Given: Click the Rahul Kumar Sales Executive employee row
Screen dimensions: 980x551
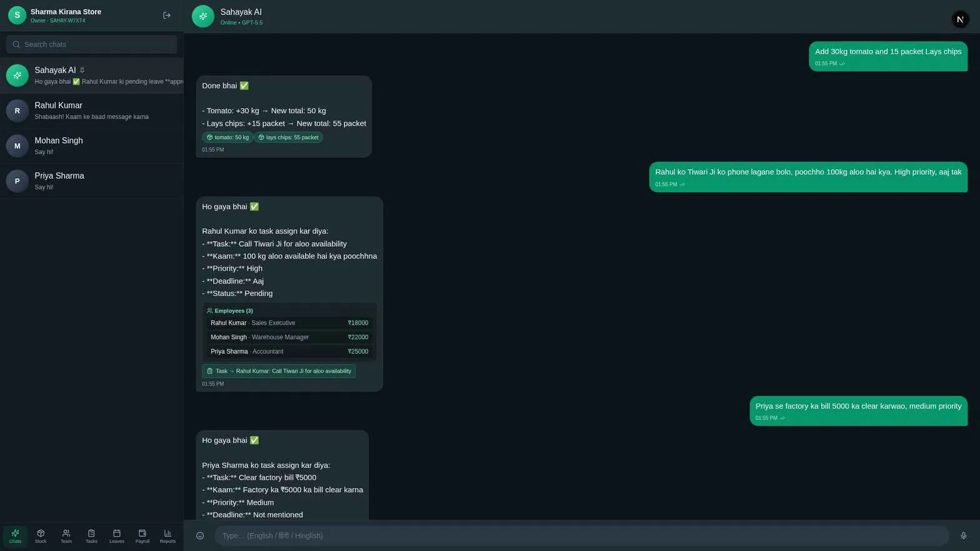Looking at the screenshot, I should coord(289,323).
